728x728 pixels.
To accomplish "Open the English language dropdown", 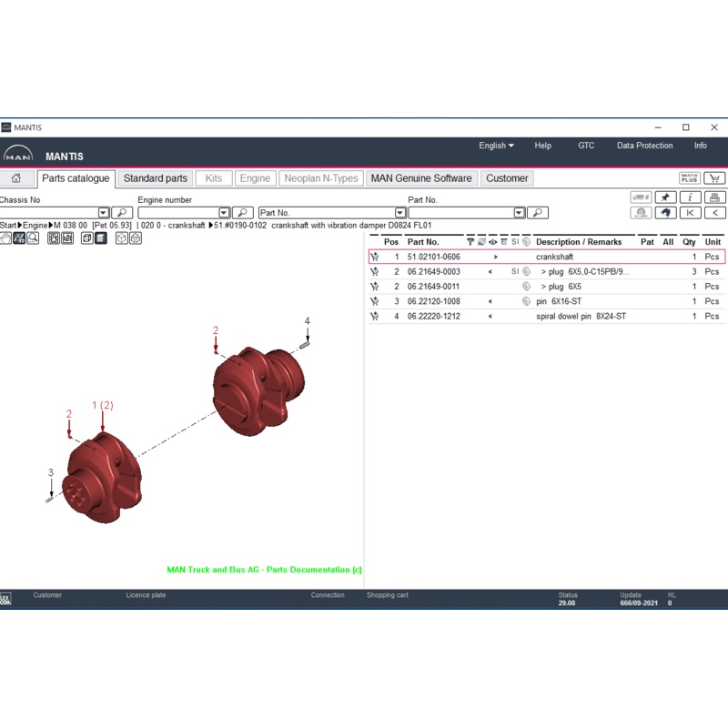I will 496,146.
